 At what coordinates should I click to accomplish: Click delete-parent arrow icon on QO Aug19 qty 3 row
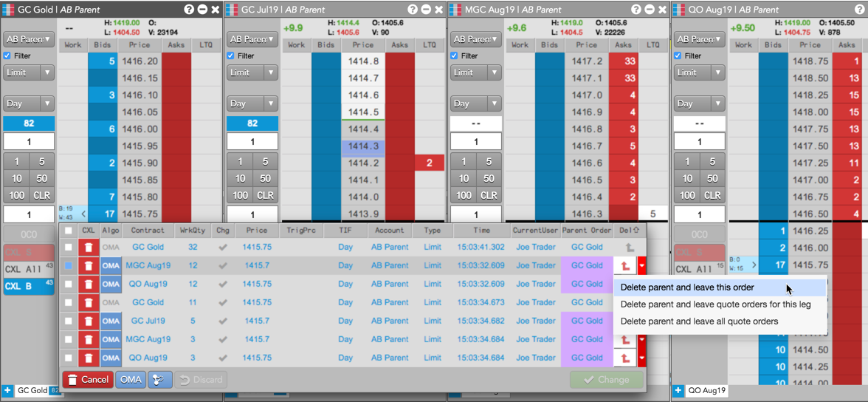click(625, 357)
